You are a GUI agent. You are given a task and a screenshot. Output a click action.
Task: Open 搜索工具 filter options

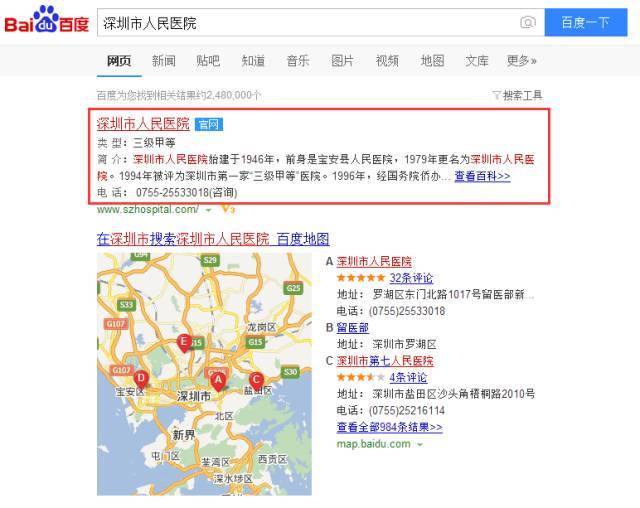[x=518, y=95]
